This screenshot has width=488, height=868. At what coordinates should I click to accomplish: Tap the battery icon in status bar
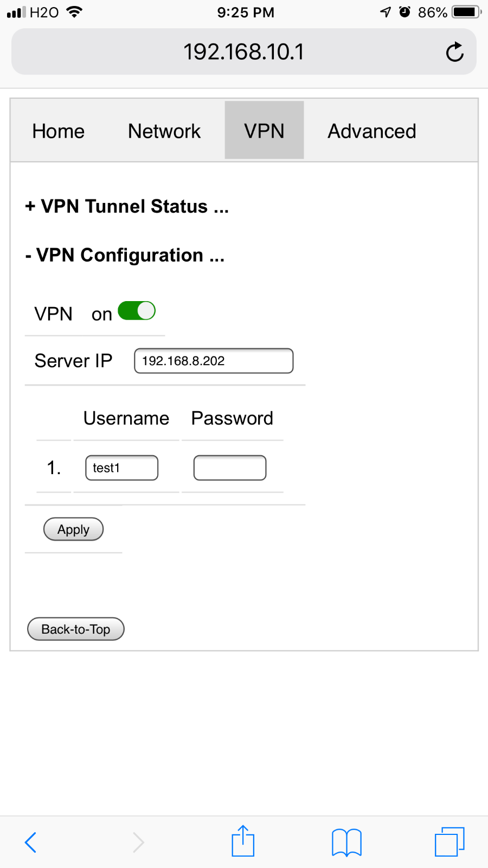click(x=467, y=12)
